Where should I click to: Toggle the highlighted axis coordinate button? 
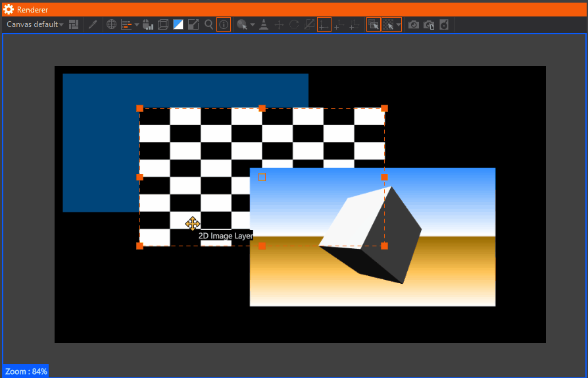click(x=324, y=24)
